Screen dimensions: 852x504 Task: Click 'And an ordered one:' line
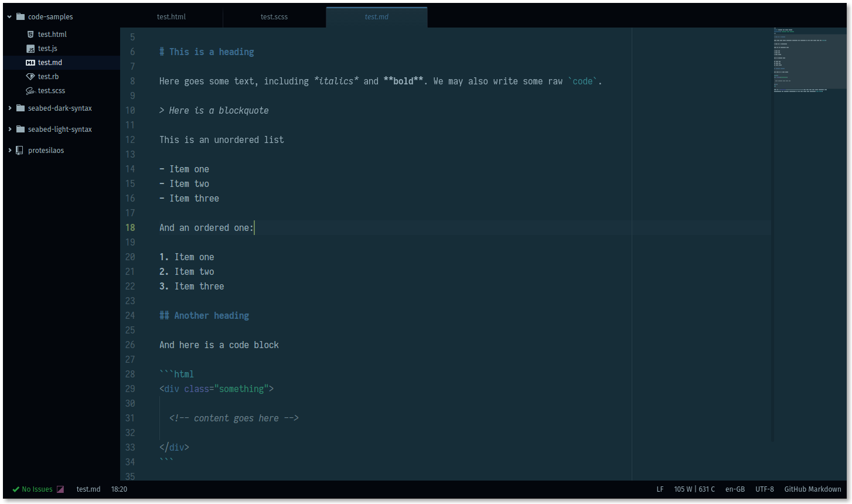click(x=206, y=228)
